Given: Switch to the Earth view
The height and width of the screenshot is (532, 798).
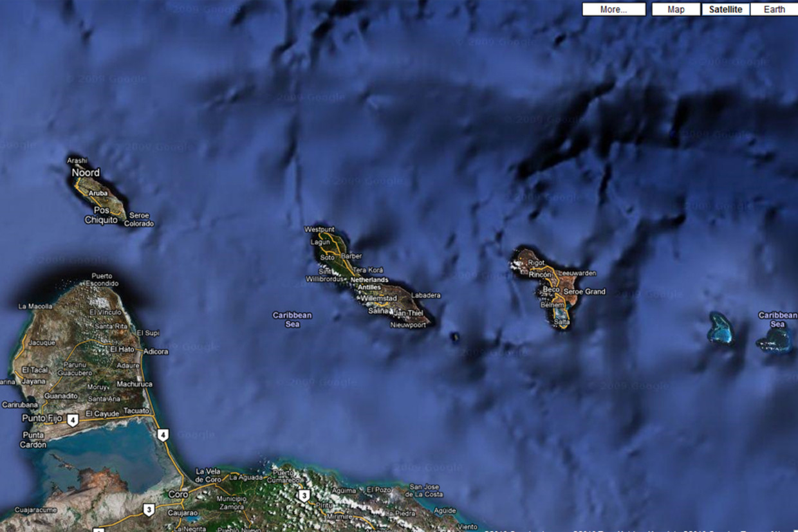Looking at the screenshot, I should click(774, 10).
